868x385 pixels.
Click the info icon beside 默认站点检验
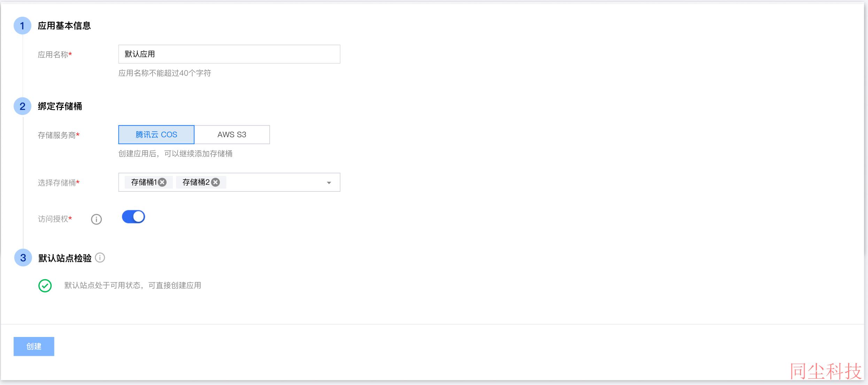[100, 258]
